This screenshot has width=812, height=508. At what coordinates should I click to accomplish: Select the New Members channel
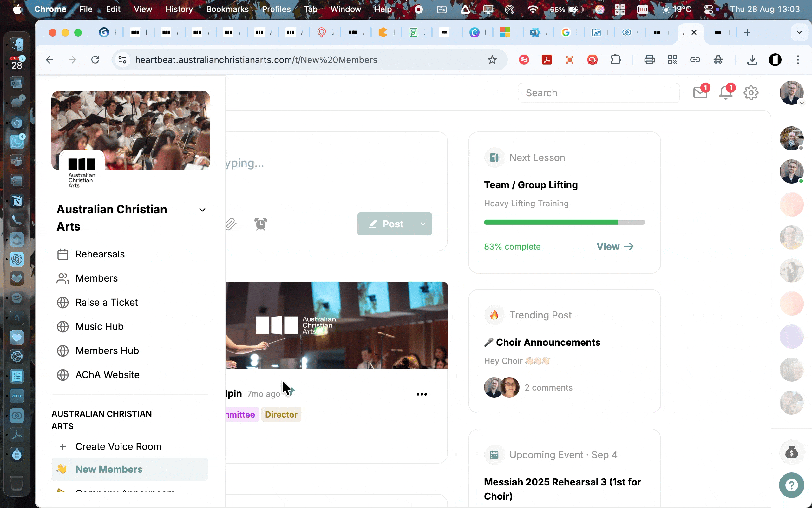(129, 469)
